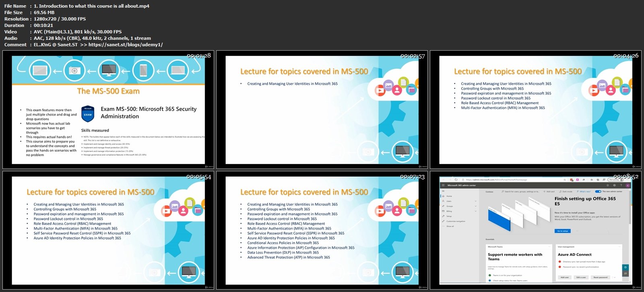Select the Users person icon in the sidebar
The height and width of the screenshot is (292, 644).
click(443, 201)
